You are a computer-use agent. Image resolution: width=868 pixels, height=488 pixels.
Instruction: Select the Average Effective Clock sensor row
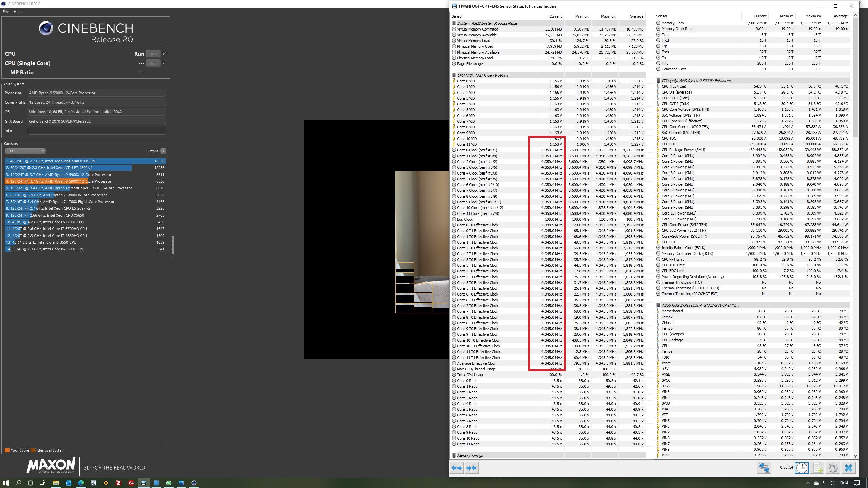pos(548,363)
